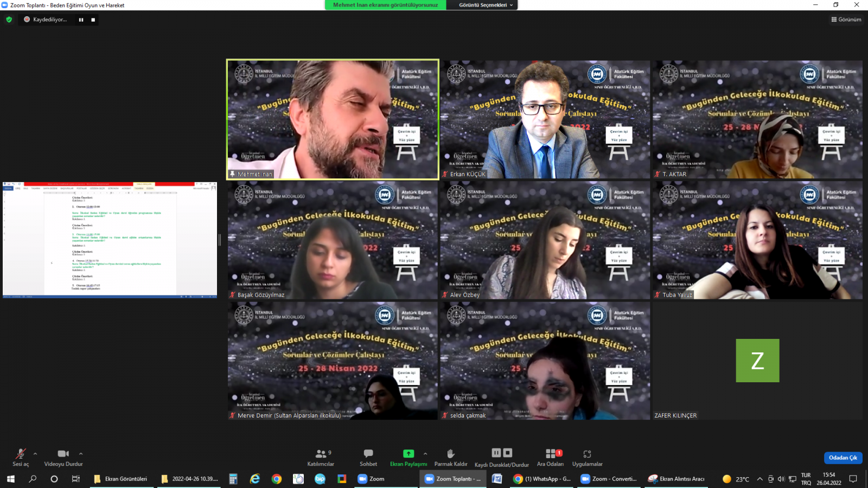868x488 pixels.
Task: Open Ekran Alıntısı Aracı snipping tool
Action: [x=677, y=479]
